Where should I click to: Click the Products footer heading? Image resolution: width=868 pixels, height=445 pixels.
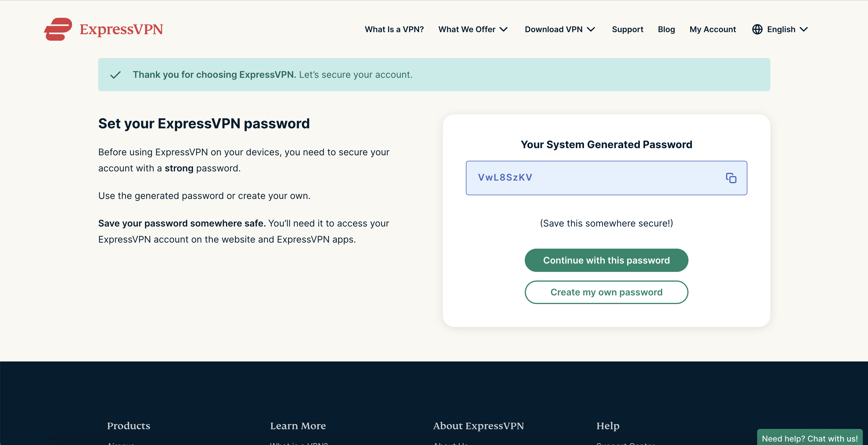[128, 426]
